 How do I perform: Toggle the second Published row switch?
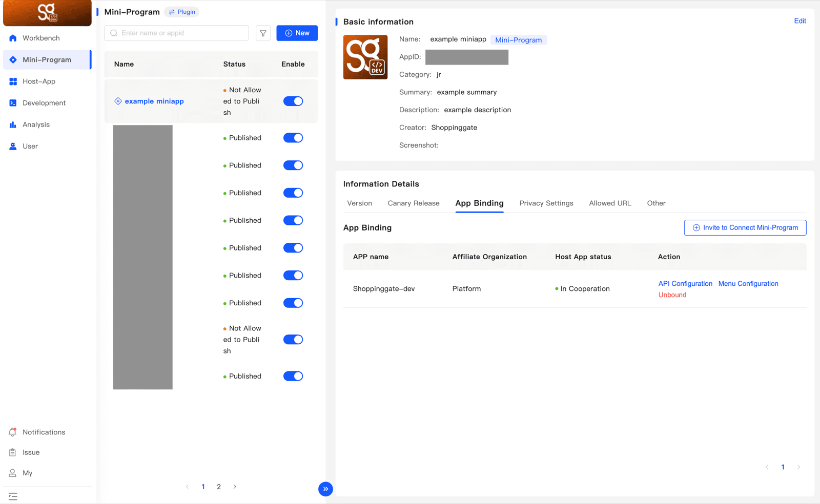293,165
